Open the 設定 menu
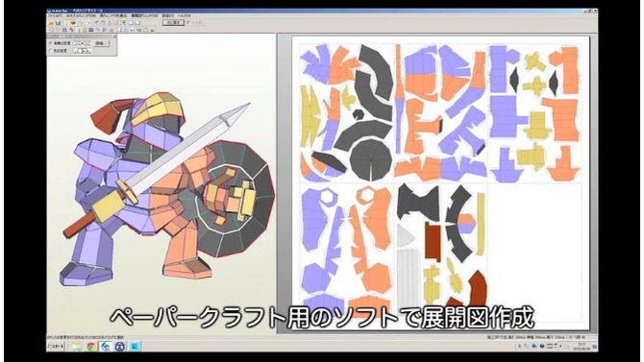644x362 pixels. pos(167,16)
